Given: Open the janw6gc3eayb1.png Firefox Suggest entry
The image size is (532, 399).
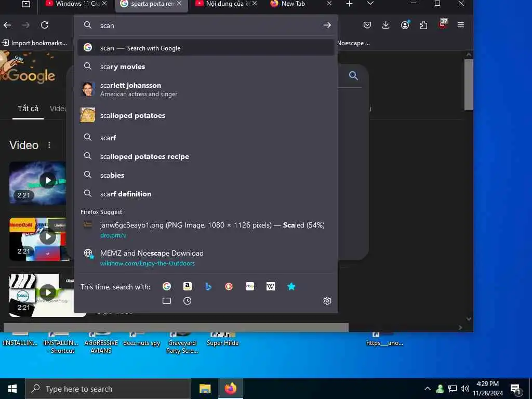Looking at the screenshot, I should [x=206, y=230].
